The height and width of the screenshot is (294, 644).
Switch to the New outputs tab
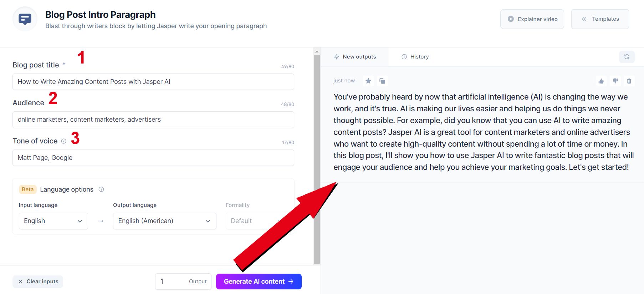[355, 57]
